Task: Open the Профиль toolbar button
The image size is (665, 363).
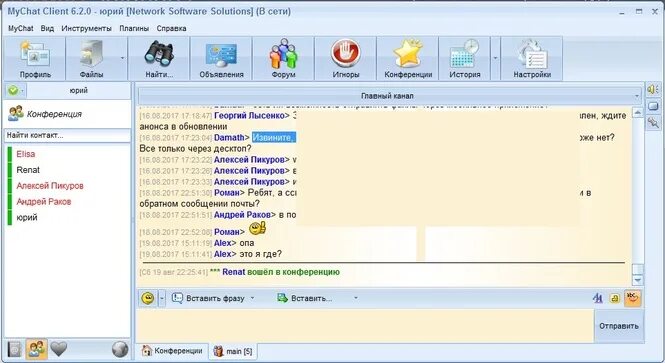Action: 35,58
